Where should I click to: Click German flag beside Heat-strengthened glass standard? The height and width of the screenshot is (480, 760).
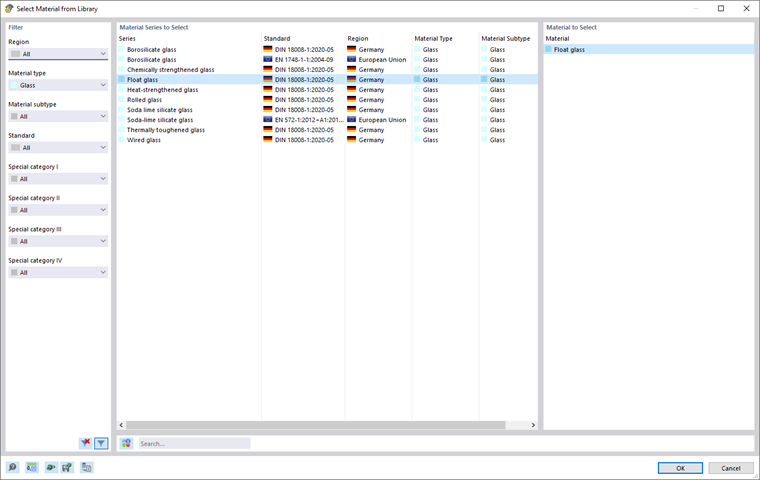tap(268, 89)
